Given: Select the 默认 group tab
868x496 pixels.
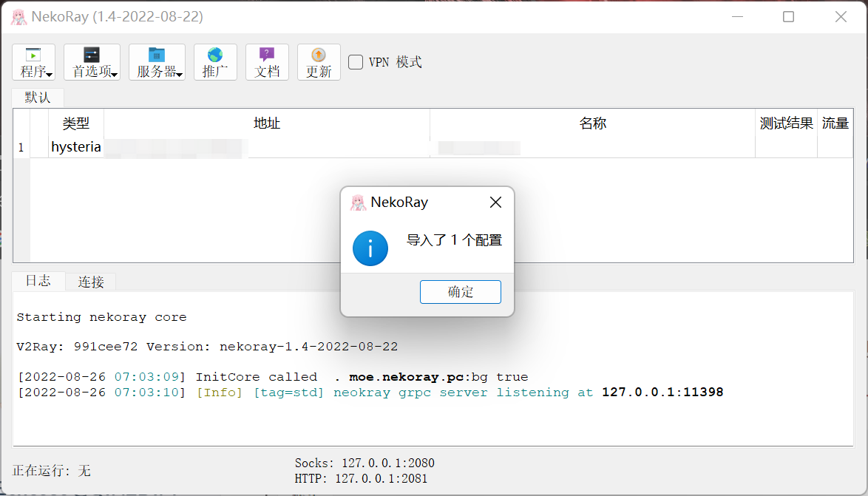Looking at the screenshot, I should click(x=38, y=98).
